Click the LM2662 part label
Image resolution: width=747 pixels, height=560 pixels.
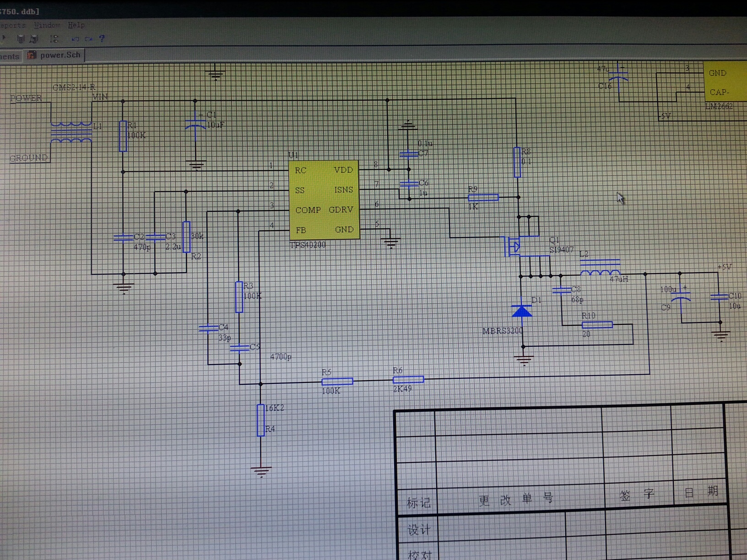[x=719, y=106]
